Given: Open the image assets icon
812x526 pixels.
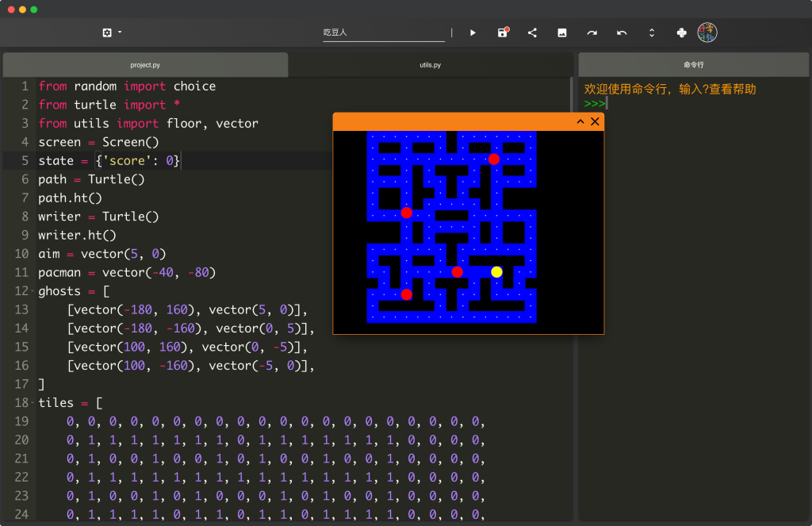Looking at the screenshot, I should (562, 33).
